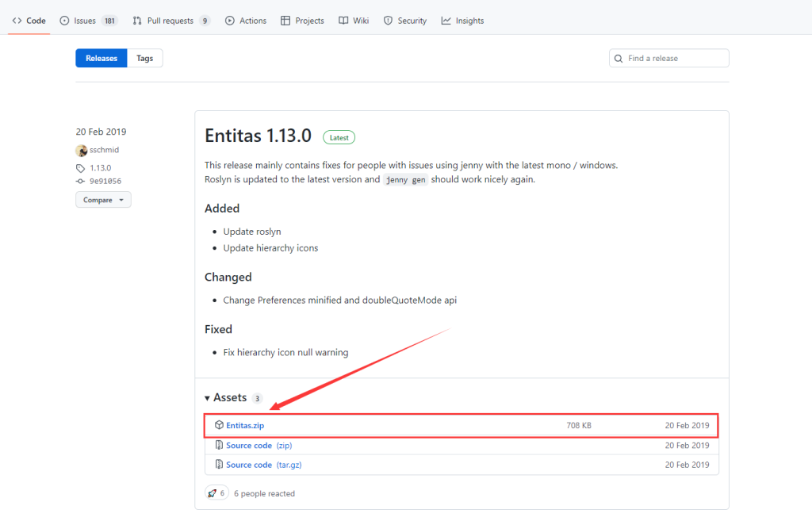812x521 pixels.
Task: Open commit 9e91056
Action: coord(105,182)
